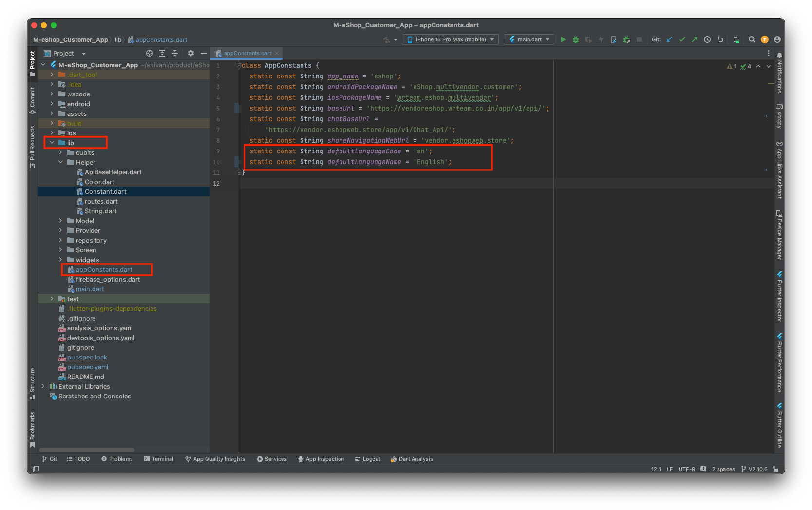
Task: Click the warning count indicator in editor
Action: (732, 66)
